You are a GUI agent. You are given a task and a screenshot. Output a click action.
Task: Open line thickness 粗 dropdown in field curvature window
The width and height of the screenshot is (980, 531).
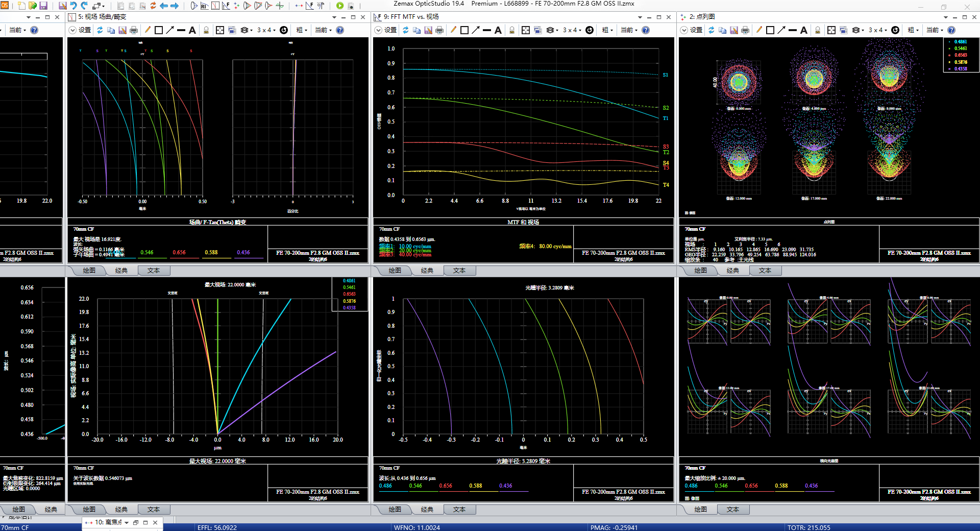pos(302,30)
